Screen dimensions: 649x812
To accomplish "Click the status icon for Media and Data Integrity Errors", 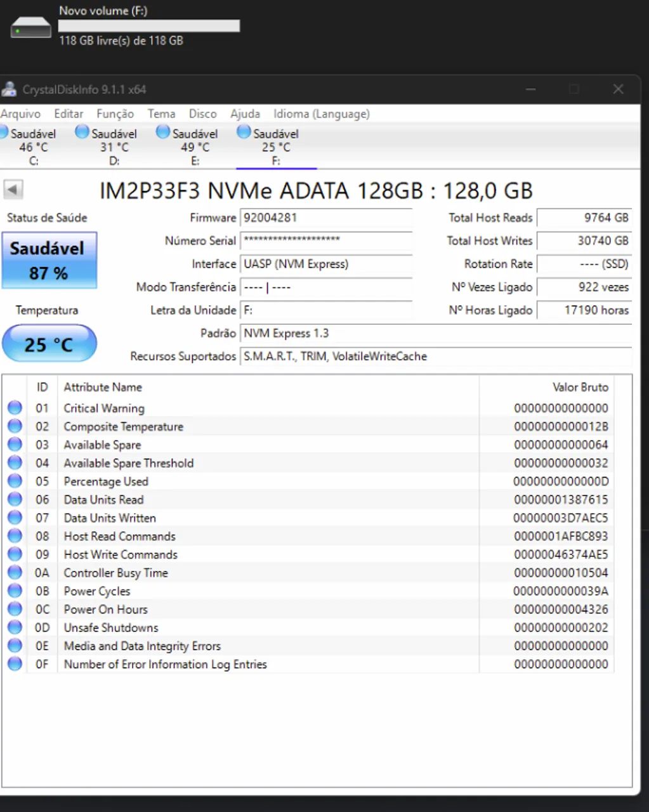I will pyautogui.click(x=15, y=646).
